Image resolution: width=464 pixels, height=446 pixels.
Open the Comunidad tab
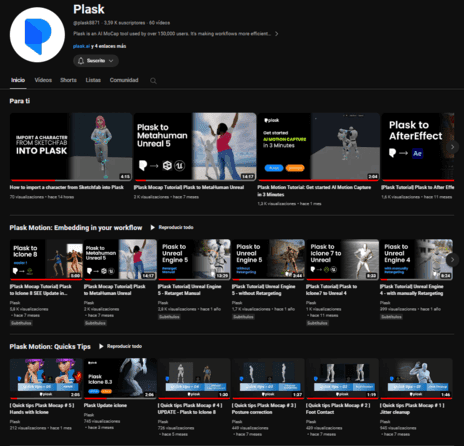[x=124, y=80]
